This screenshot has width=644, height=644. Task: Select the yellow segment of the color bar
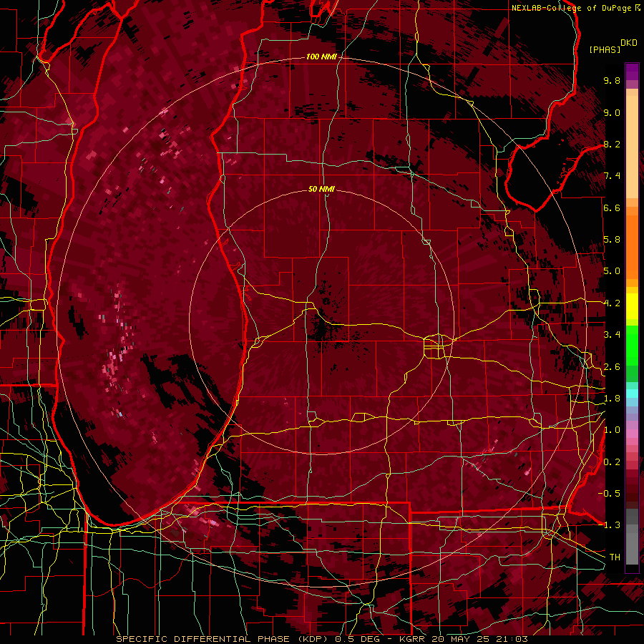632,306
